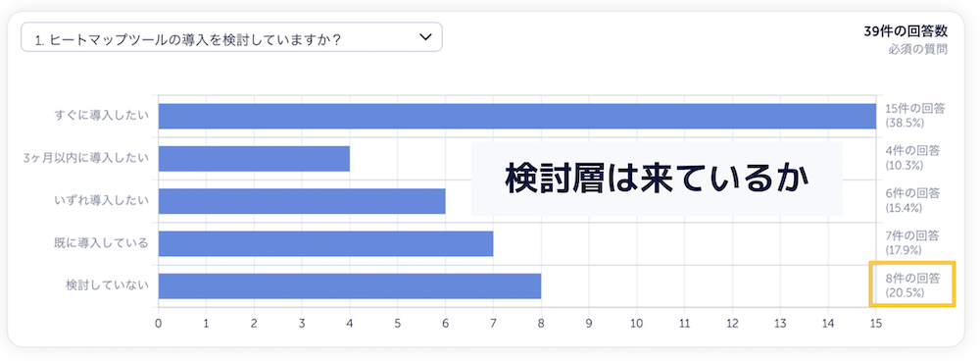Click the いずれ導入したい bar
Viewport: 980px width, 361px height.
pos(302,201)
